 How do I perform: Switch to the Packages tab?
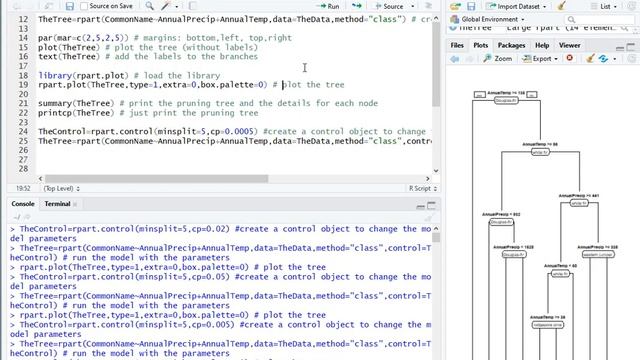click(x=511, y=45)
